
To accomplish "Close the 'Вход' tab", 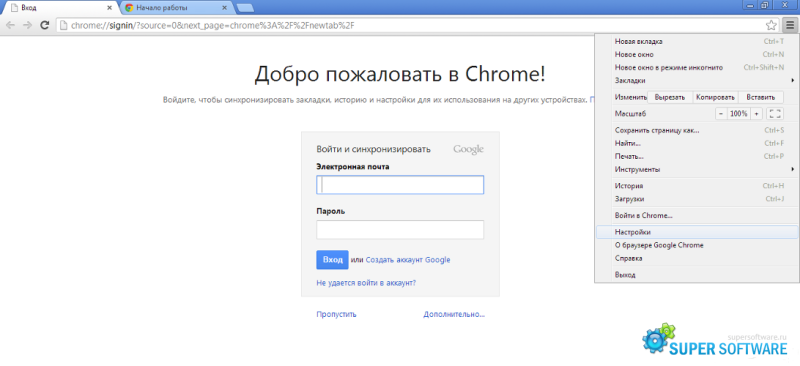I will (110, 8).
